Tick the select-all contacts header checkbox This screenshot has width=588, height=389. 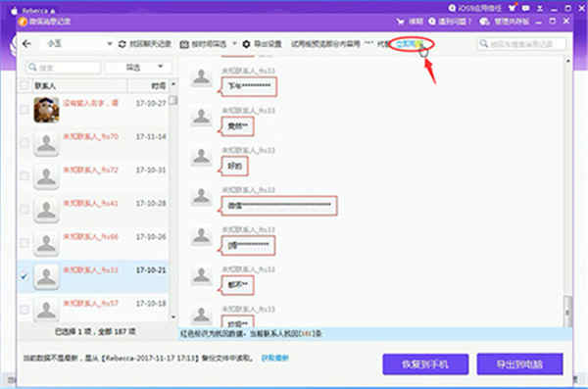pyautogui.click(x=24, y=85)
